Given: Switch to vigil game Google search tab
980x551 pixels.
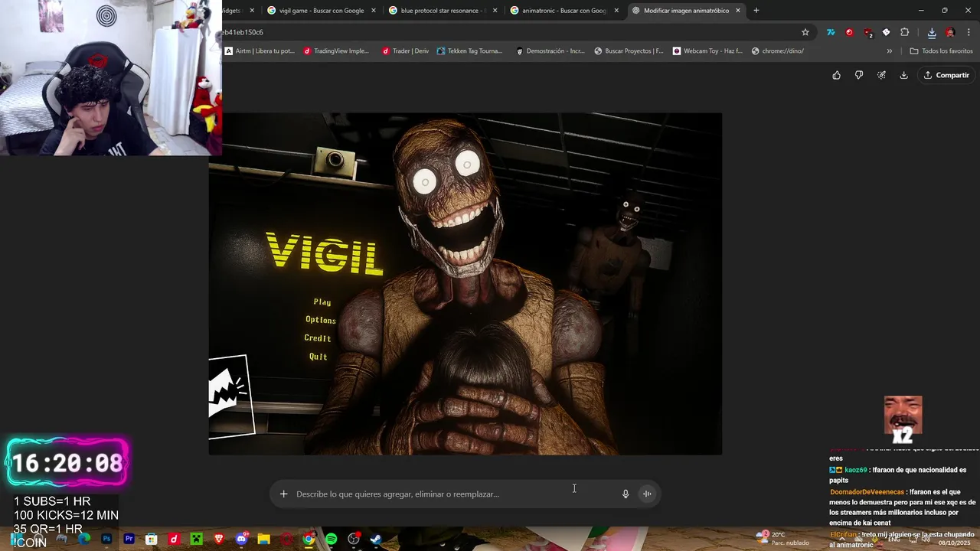Looking at the screenshot, I should pos(322,11).
